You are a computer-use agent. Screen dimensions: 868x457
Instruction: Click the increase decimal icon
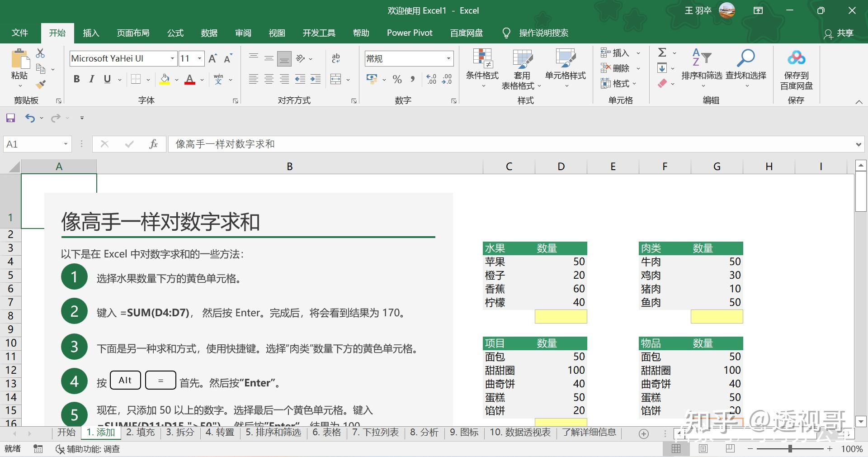click(432, 79)
